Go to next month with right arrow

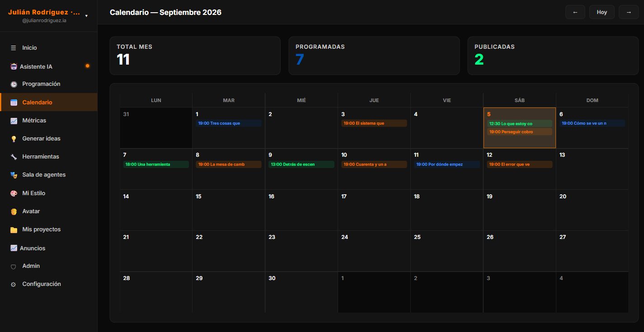point(629,12)
